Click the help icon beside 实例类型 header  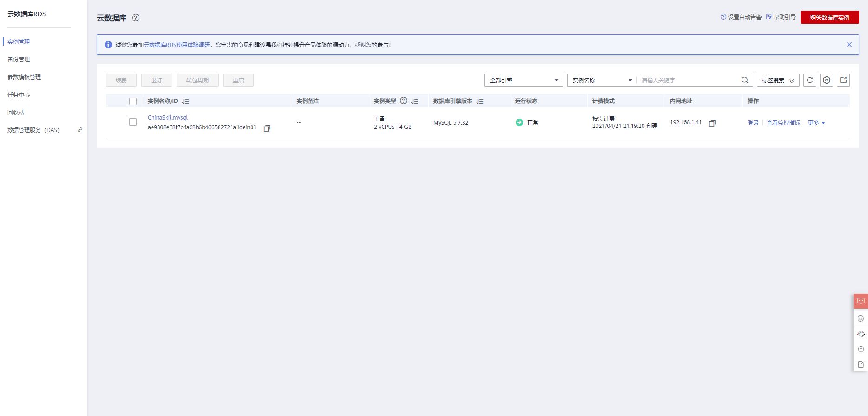tap(404, 101)
